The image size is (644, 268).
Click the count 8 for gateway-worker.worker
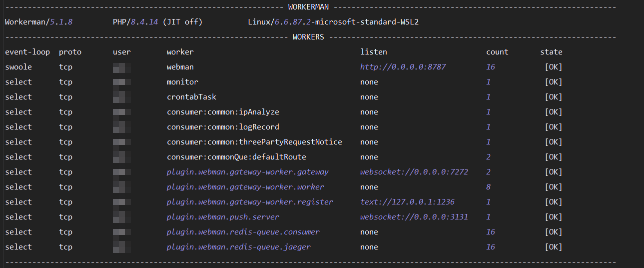pyautogui.click(x=488, y=187)
